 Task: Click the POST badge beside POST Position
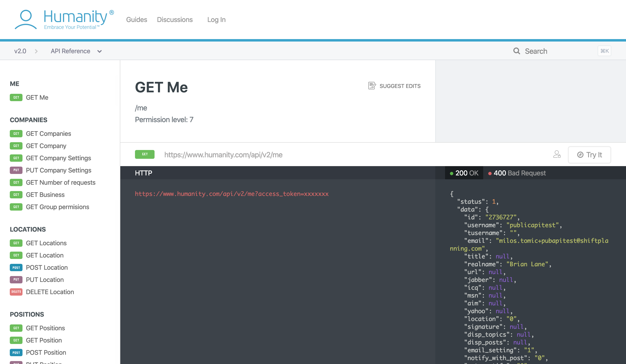click(16, 352)
